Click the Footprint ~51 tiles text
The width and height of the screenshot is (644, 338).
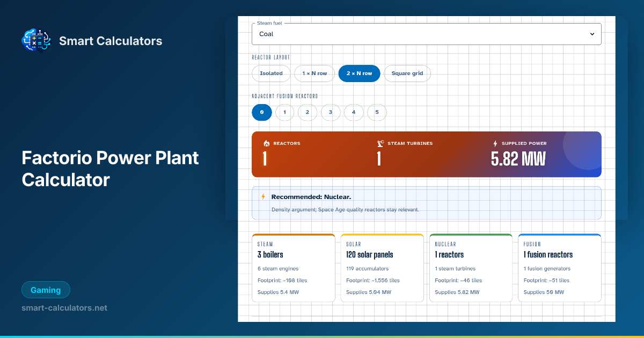pos(546,280)
